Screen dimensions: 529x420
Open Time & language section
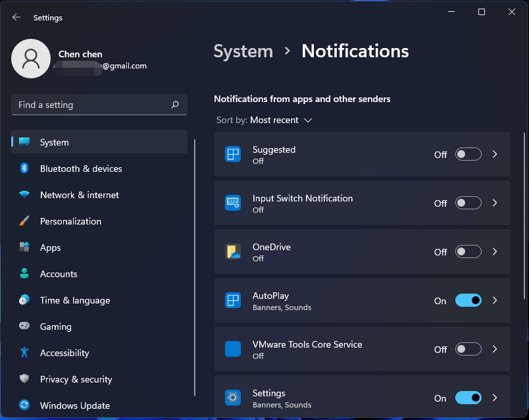pos(74,300)
